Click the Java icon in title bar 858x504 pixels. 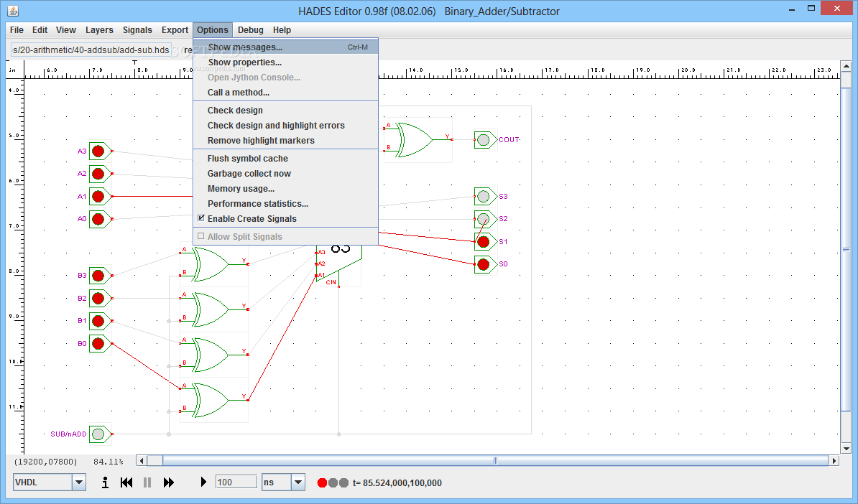pos(13,10)
